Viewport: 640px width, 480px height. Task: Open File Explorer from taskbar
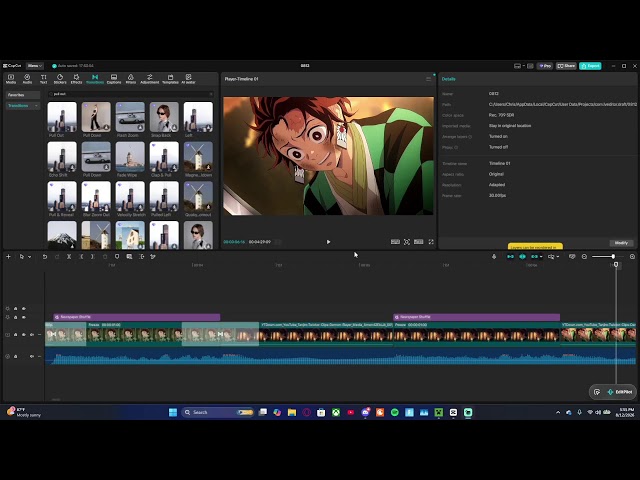(x=292, y=412)
